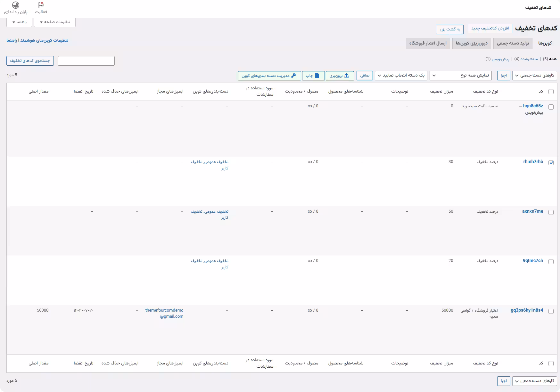
Task: Click اعتبار فروشگاه / گواهی هدیه type cell
Action: click(x=479, y=313)
